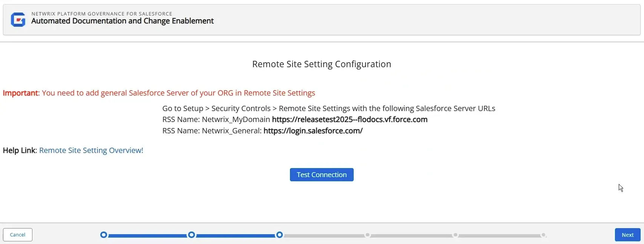Click the Remote Site Setting Configuration heading
Viewport: 644px width, 244px height.
coord(322,64)
